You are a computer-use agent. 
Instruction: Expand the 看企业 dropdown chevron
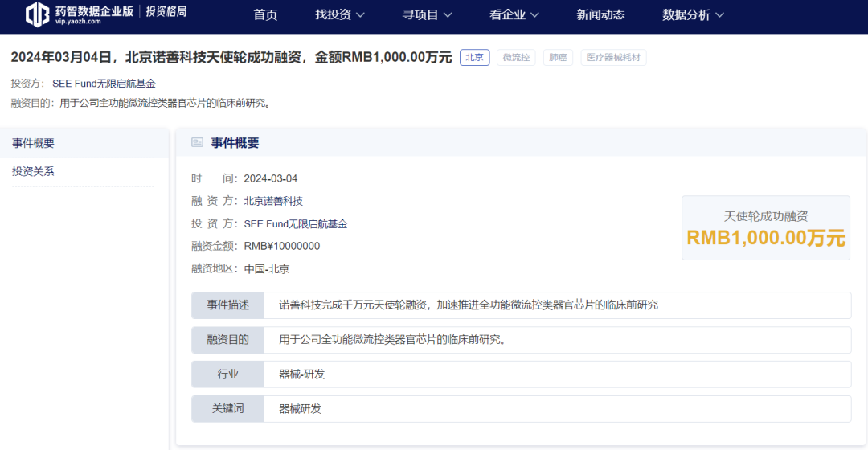[534, 15]
